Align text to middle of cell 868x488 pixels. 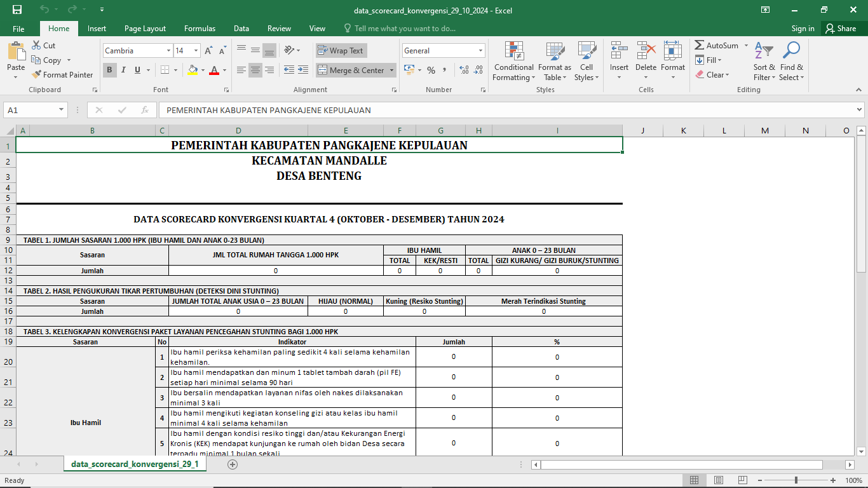[255, 50]
